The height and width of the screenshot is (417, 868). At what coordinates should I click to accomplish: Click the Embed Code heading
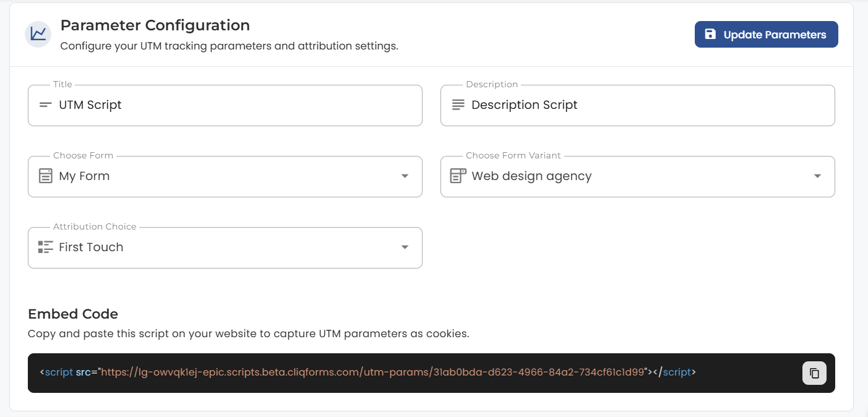73,314
